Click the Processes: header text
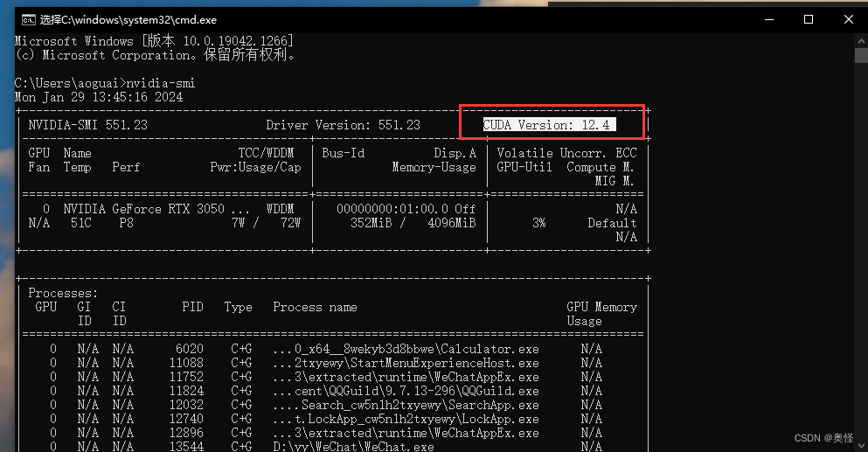Viewport: 868px width, 452px height. pyautogui.click(x=63, y=293)
